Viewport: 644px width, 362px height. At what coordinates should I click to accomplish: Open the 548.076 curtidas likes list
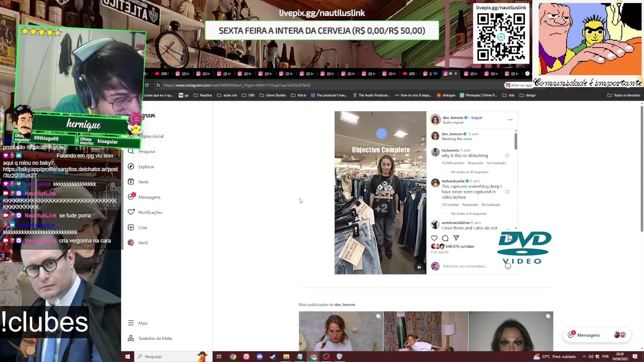(460, 246)
